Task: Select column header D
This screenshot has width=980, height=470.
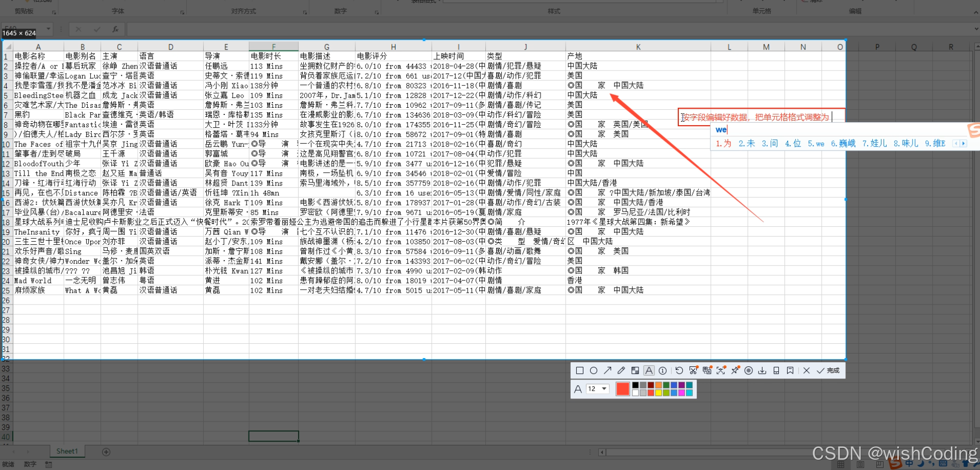Action: pos(170,46)
